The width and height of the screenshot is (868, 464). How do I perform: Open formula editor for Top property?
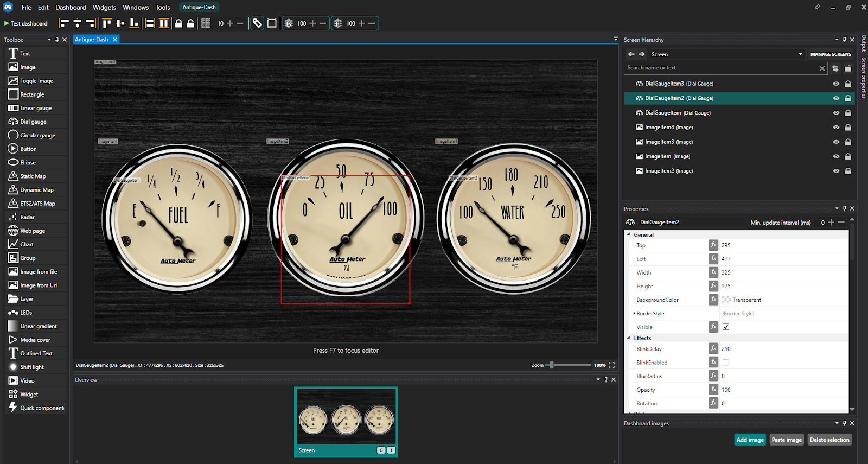713,245
